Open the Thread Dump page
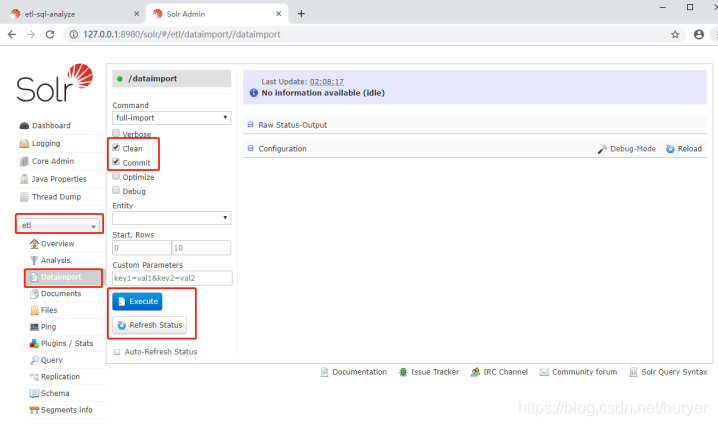This screenshot has width=718, height=426. [x=56, y=197]
